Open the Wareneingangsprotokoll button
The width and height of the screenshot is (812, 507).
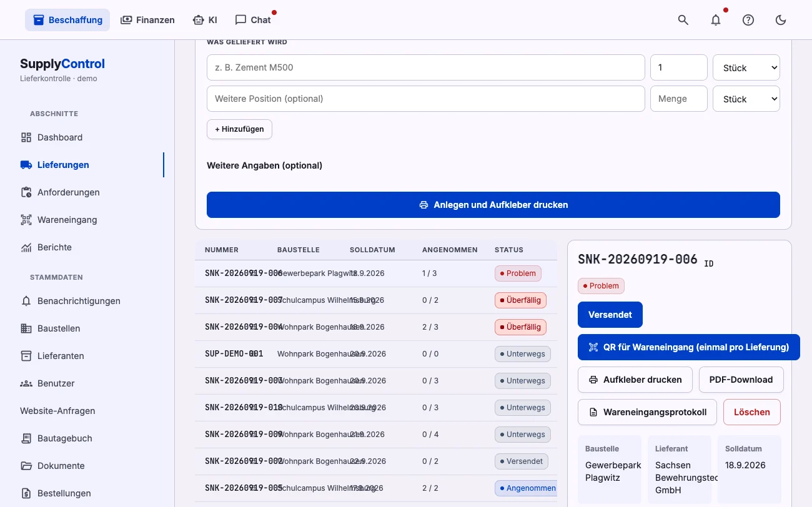click(x=647, y=412)
